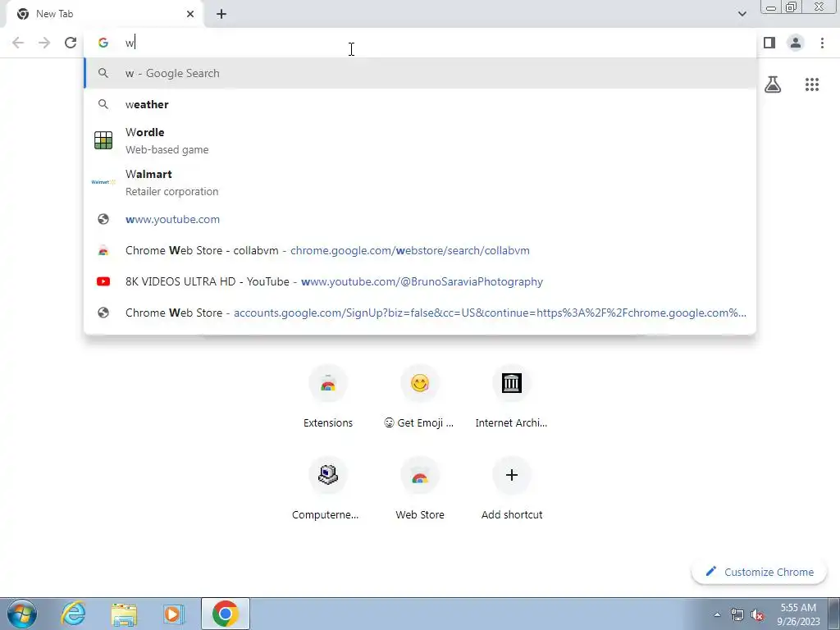Click the red YouTube icon in suggestions

pyautogui.click(x=103, y=281)
